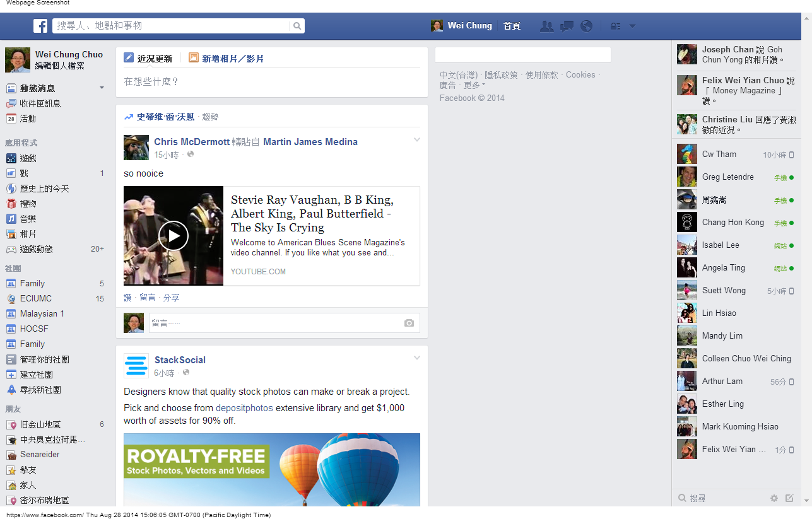Click the 在想些什麼 status input field
The image size is (812, 519).
271,82
